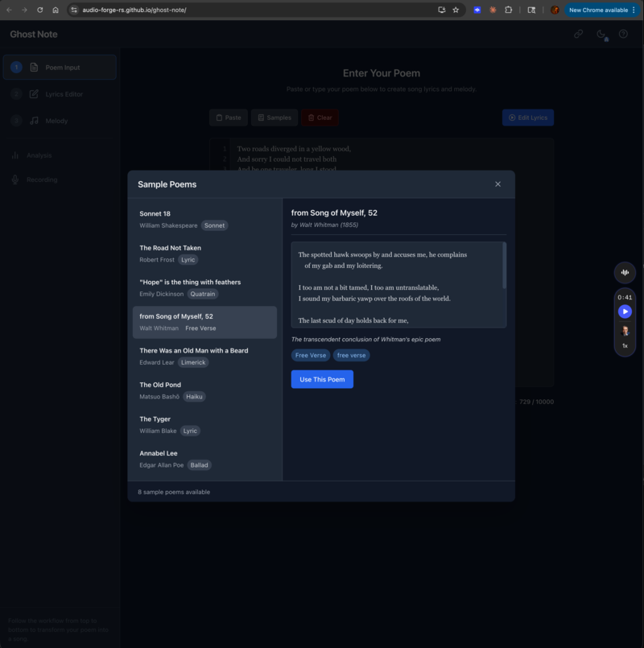
Task: Open the Analysis chart icon in sidebar
Action: tap(15, 155)
